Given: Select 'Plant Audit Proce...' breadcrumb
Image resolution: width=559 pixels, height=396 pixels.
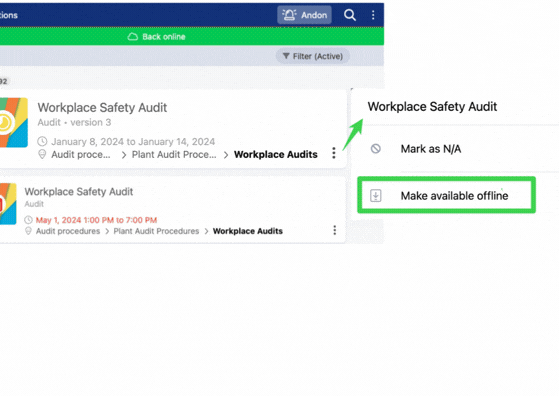Looking at the screenshot, I should (x=174, y=155).
